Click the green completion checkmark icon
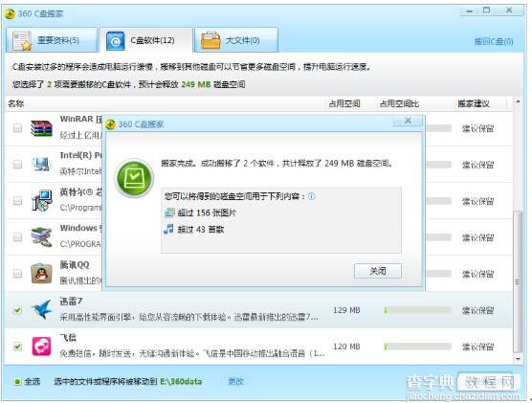This screenshot has height=403, width=532. (134, 178)
